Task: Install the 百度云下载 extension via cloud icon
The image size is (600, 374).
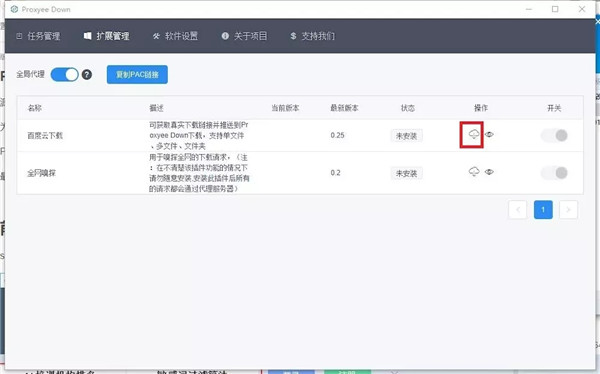Action: pyautogui.click(x=474, y=134)
